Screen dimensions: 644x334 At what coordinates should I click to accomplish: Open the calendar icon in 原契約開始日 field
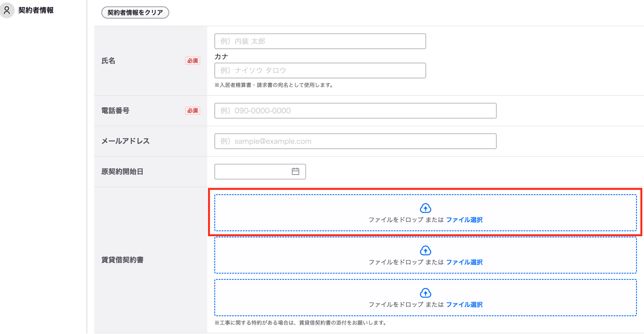pos(295,171)
